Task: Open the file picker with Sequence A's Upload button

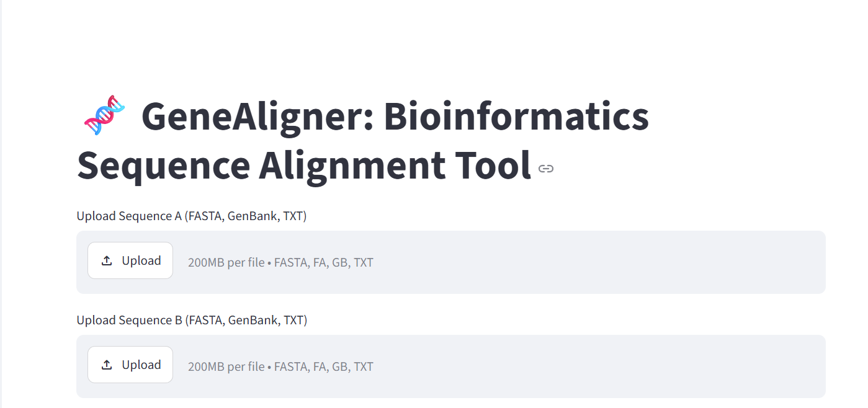Action: [130, 260]
